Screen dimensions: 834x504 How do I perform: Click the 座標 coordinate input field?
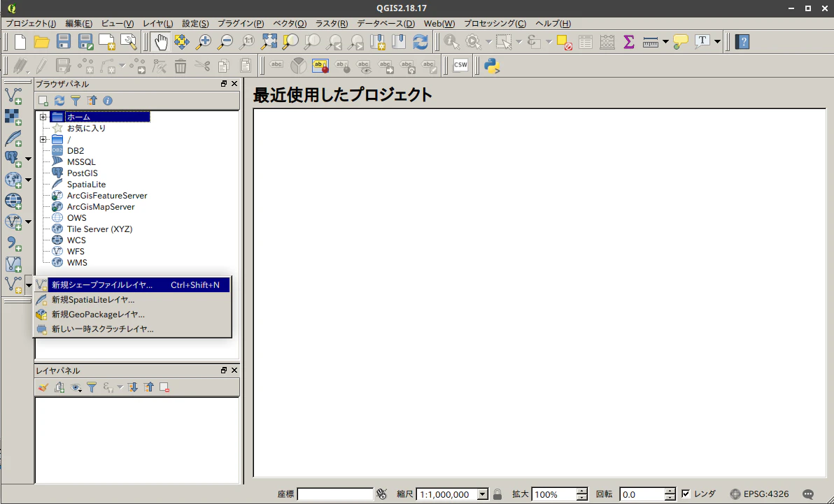click(x=335, y=494)
